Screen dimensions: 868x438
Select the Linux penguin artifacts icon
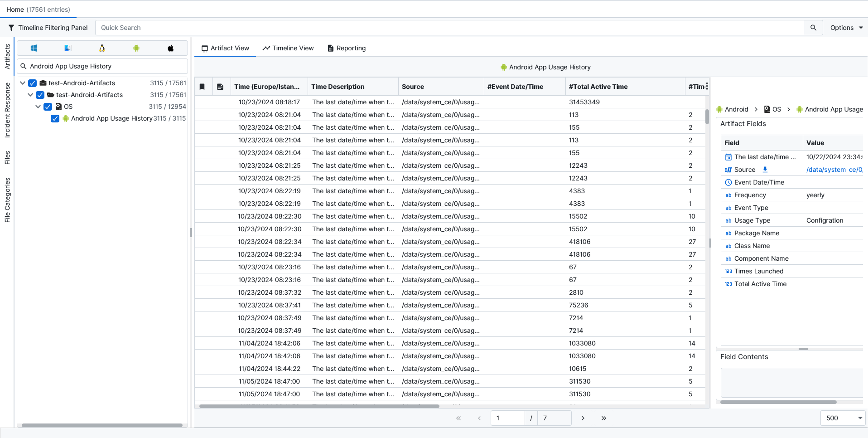pos(102,48)
